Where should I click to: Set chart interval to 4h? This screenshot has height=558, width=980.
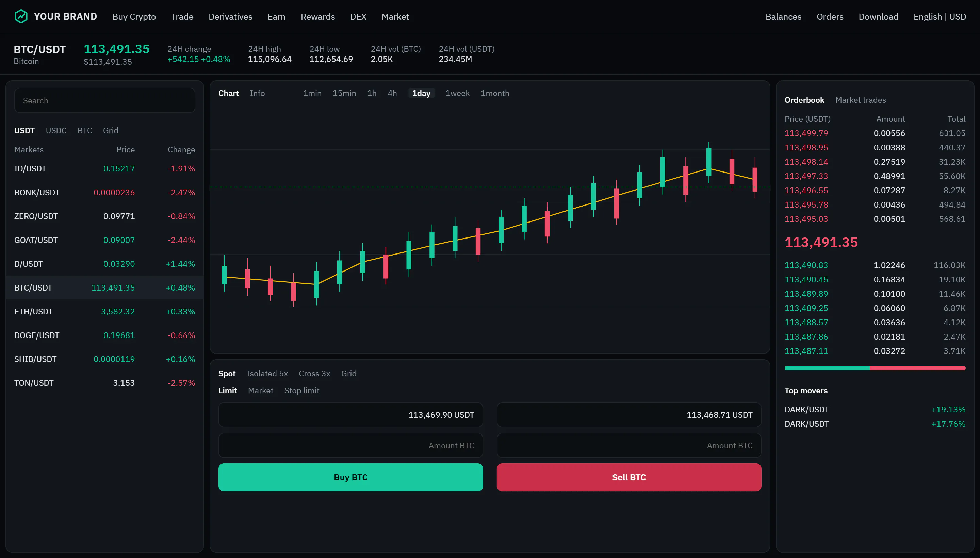(392, 93)
